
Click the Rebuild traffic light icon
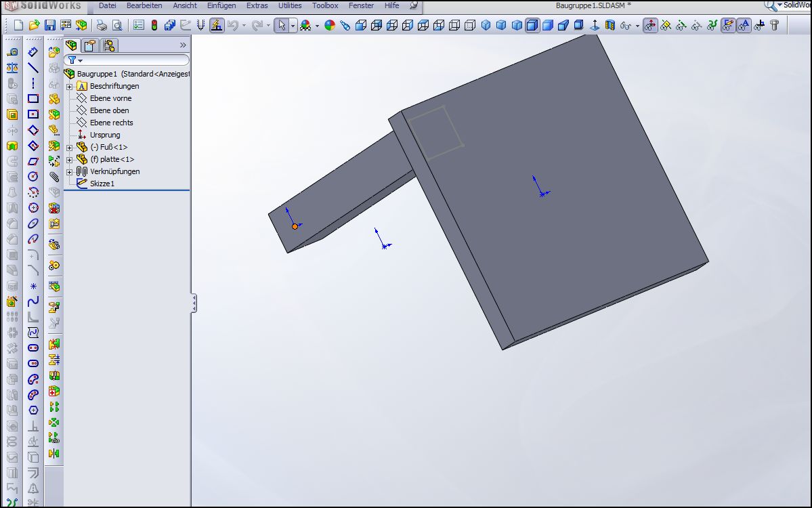pos(154,26)
